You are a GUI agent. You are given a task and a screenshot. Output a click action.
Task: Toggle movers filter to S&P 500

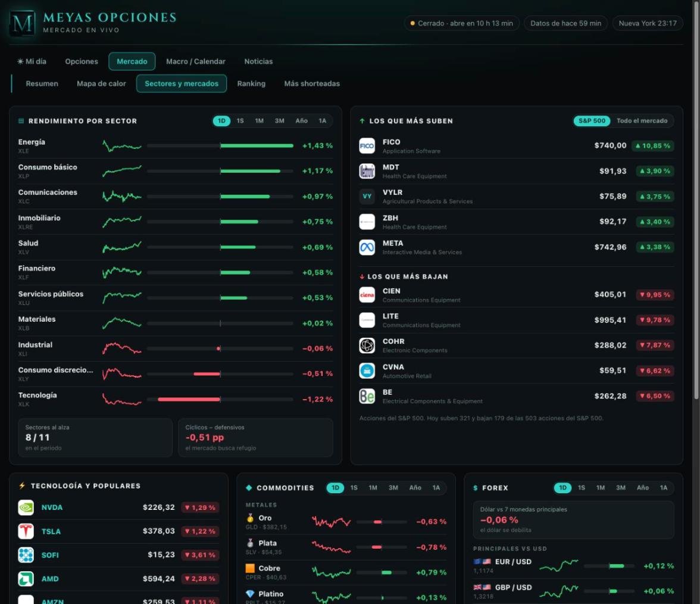592,120
